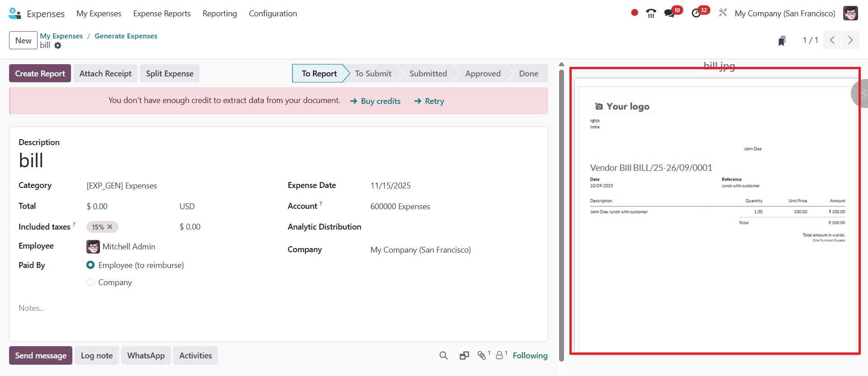Select the Submitted status stage

coord(428,74)
